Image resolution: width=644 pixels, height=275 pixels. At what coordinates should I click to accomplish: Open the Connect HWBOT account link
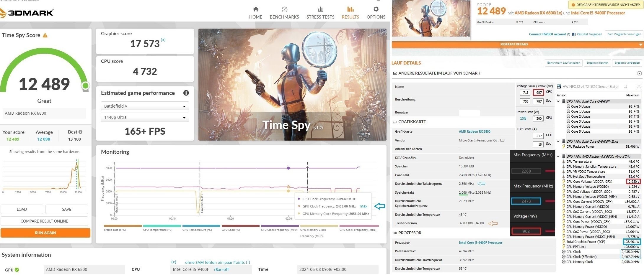pos(547,34)
